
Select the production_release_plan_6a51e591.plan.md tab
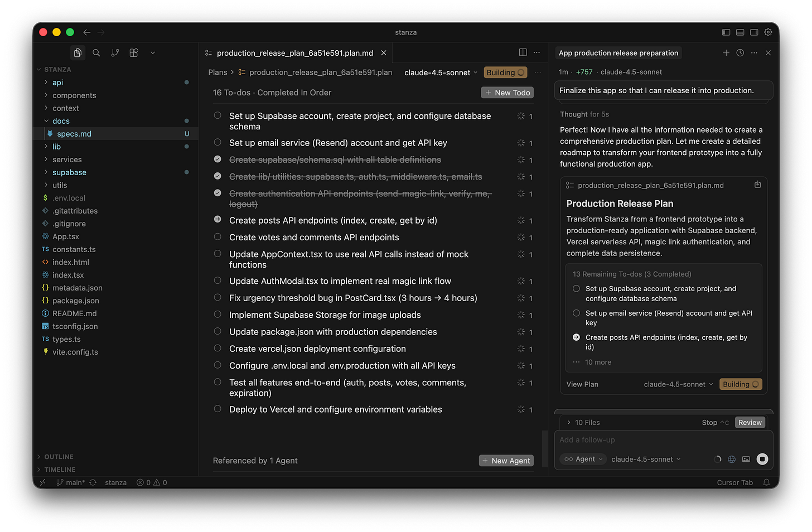tap(296, 53)
